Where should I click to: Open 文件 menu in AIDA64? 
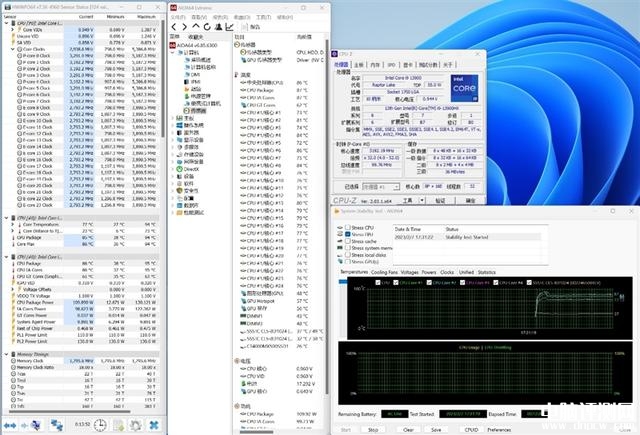(x=177, y=17)
